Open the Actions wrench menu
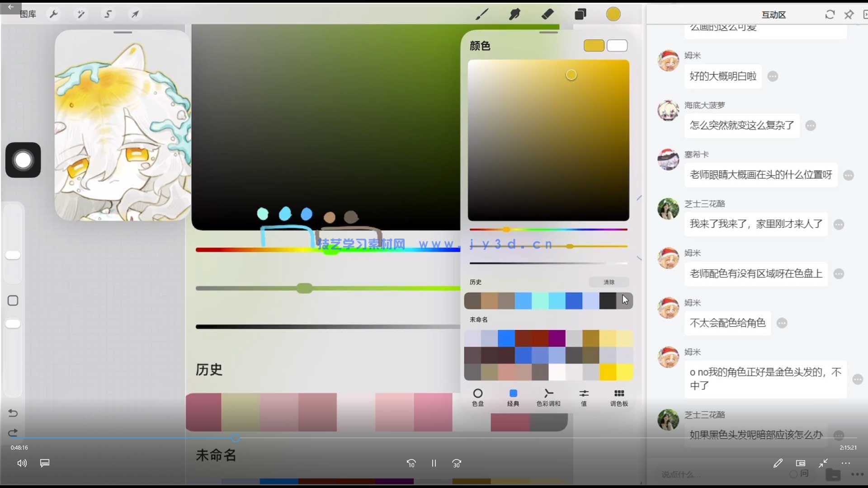 click(x=54, y=14)
